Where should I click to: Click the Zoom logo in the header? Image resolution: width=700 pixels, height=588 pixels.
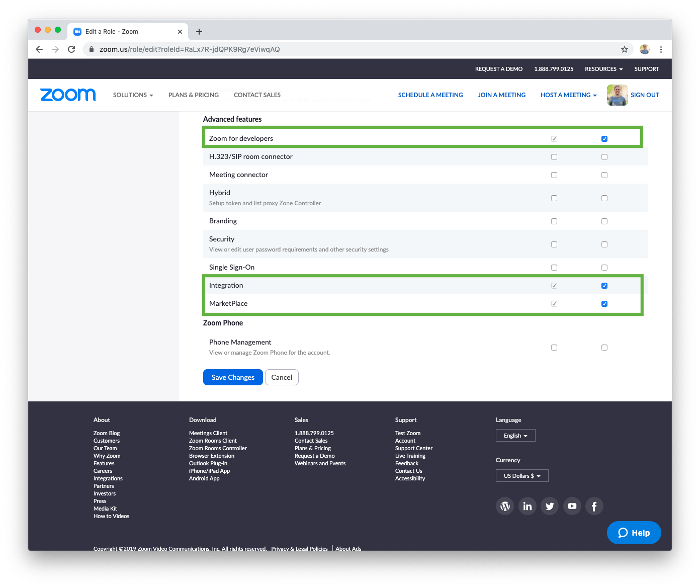coord(68,95)
